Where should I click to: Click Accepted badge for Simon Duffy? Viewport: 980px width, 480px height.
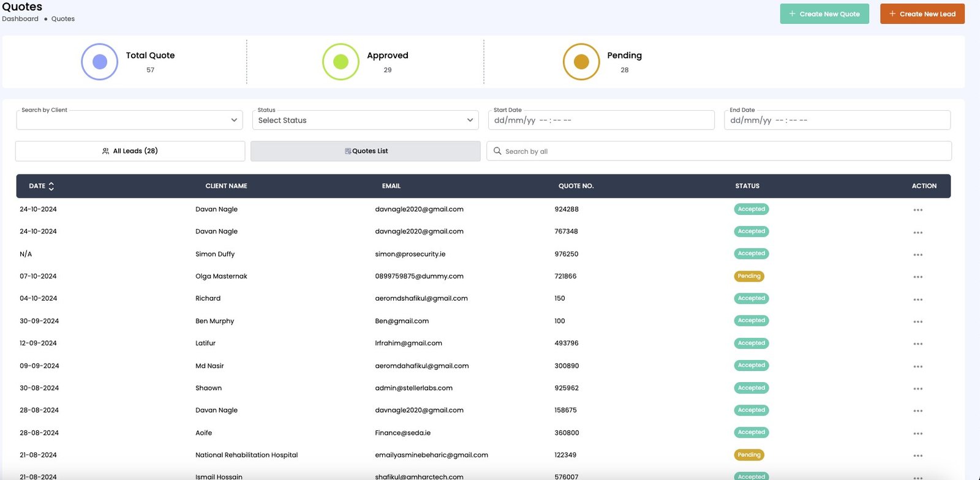click(752, 253)
